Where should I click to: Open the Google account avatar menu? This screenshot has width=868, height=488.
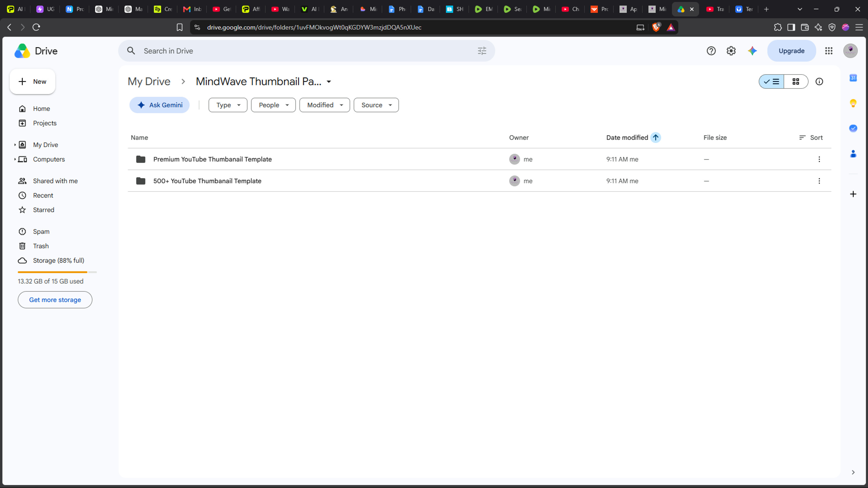(850, 51)
